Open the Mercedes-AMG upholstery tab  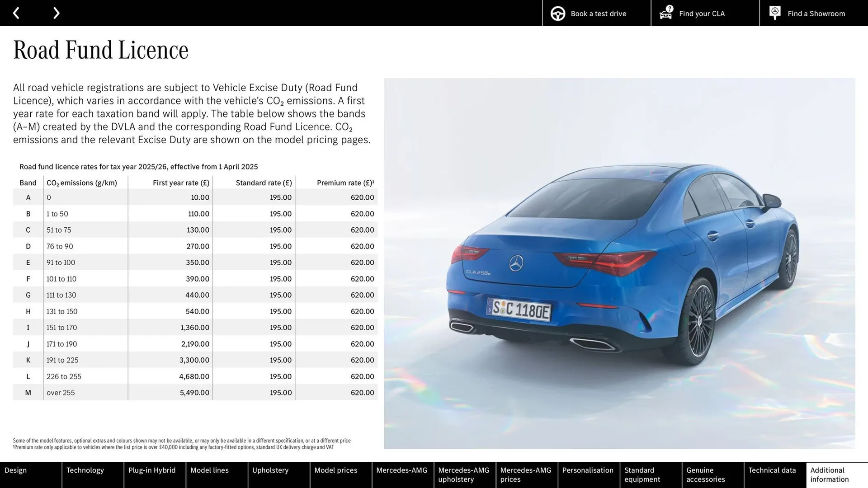point(464,474)
